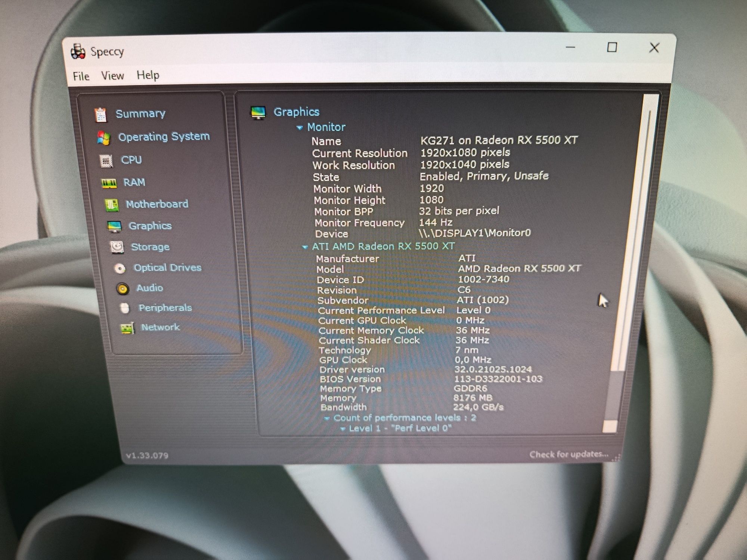View the Optical Drives section

pyautogui.click(x=168, y=268)
